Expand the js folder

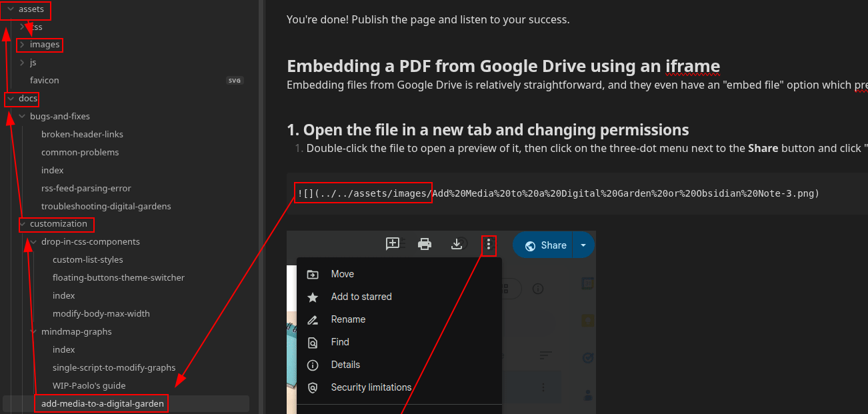22,63
